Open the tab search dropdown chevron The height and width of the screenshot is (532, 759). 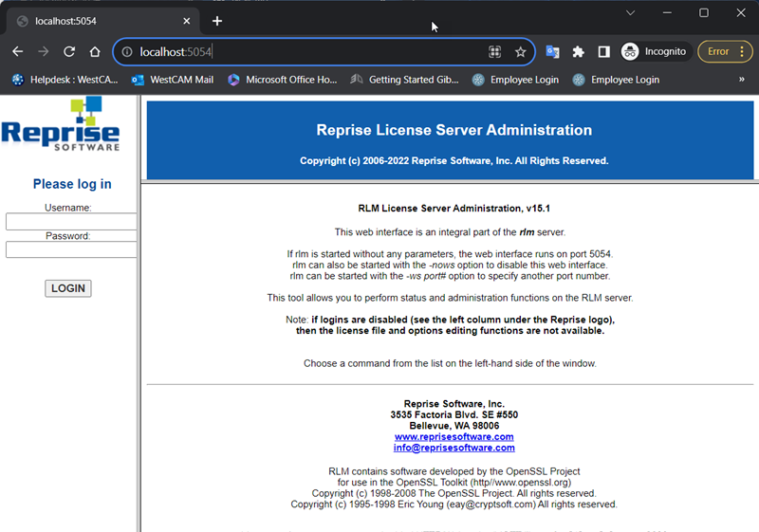(x=630, y=13)
